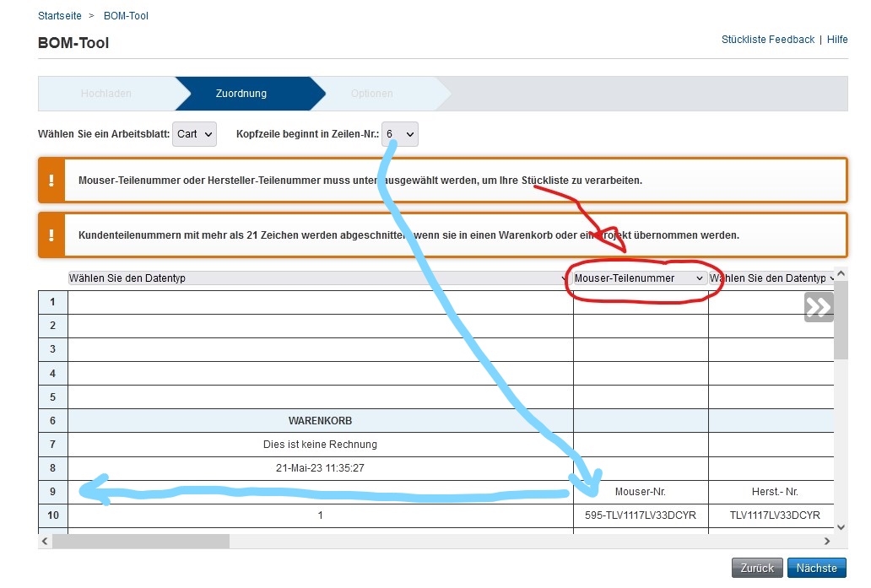Click the warning icon on Kundenteilenummern alert

(x=51, y=235)
